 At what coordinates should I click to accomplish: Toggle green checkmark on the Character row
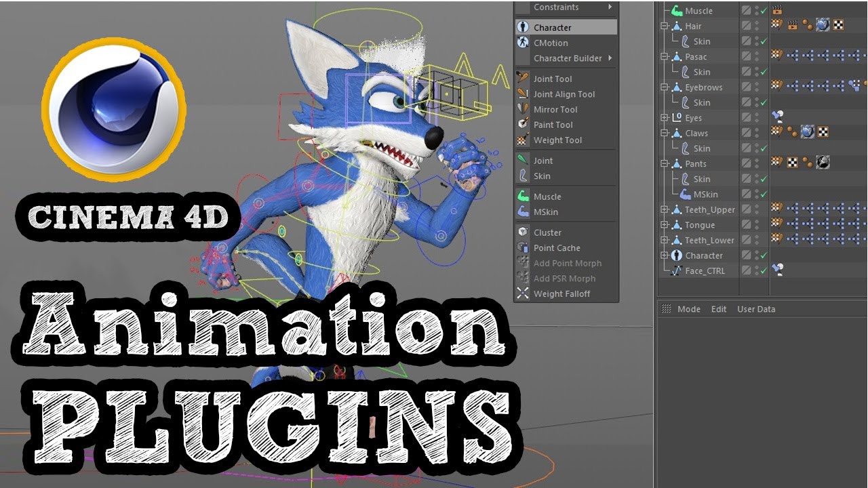coord(764,256)
